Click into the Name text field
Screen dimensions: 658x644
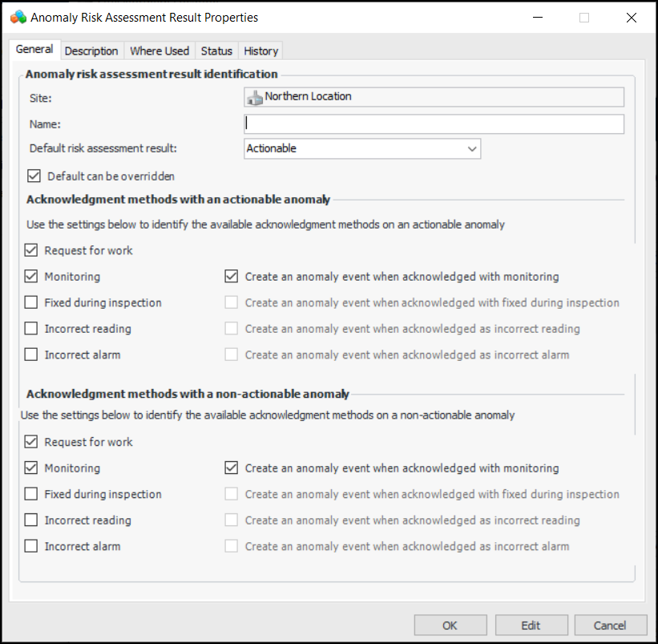(x=434, y=124)
